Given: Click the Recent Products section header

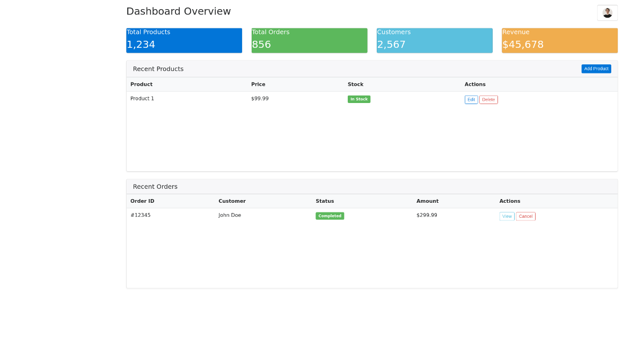Looking at the screenshot, I should click(158, 69).
